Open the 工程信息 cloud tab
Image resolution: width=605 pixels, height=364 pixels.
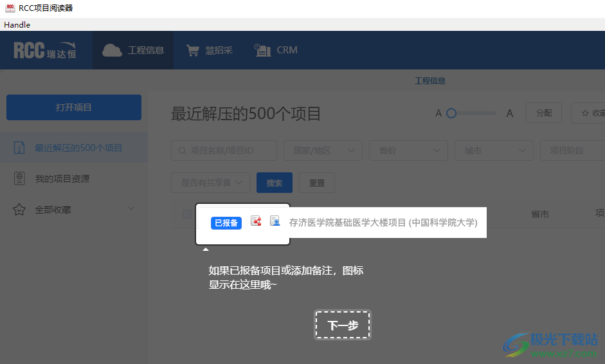(x=133, y=50)
